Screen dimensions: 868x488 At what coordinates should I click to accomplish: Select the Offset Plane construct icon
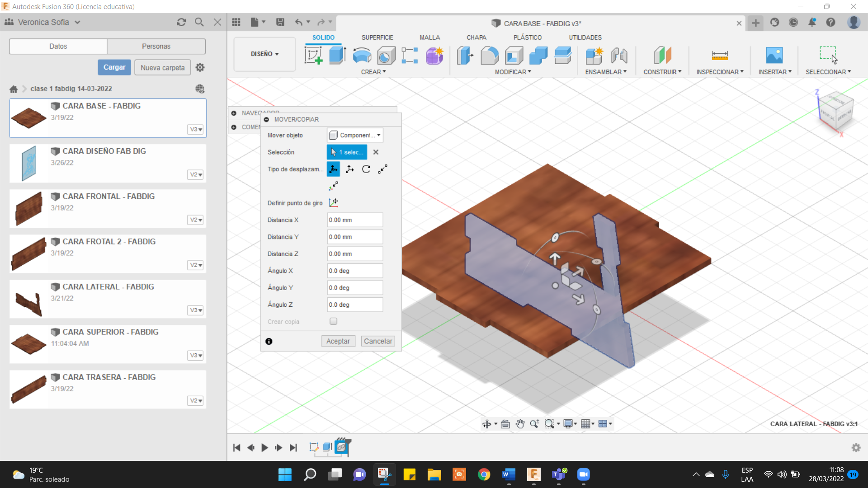pyautogui.click(x=662, y=56)
